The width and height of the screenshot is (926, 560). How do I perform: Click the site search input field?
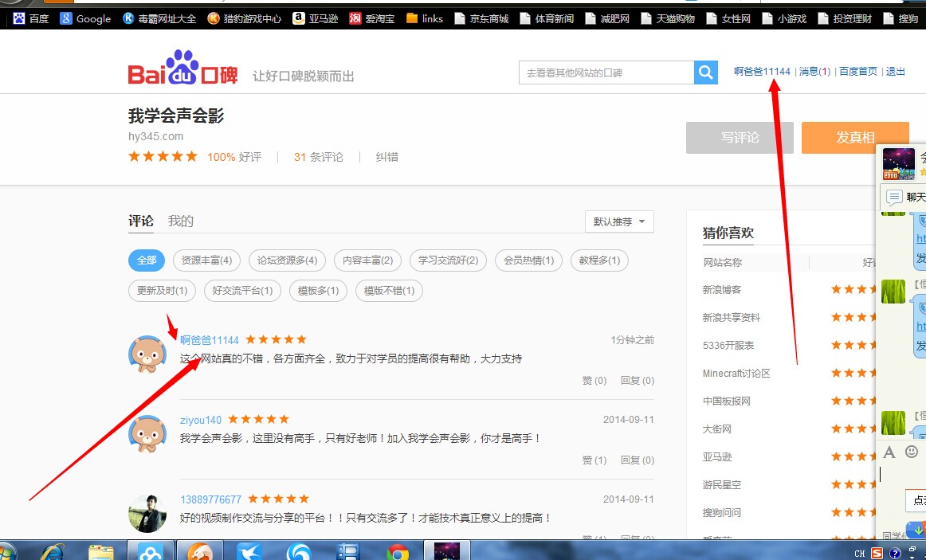(606, 72)
